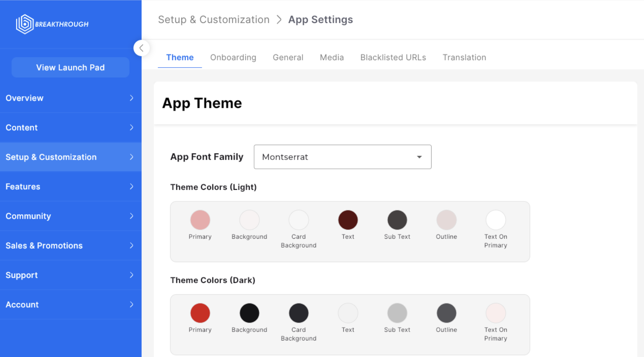Expand the Features sidebar section
This screenshot has height=357, width=644.
coord(70,187)
